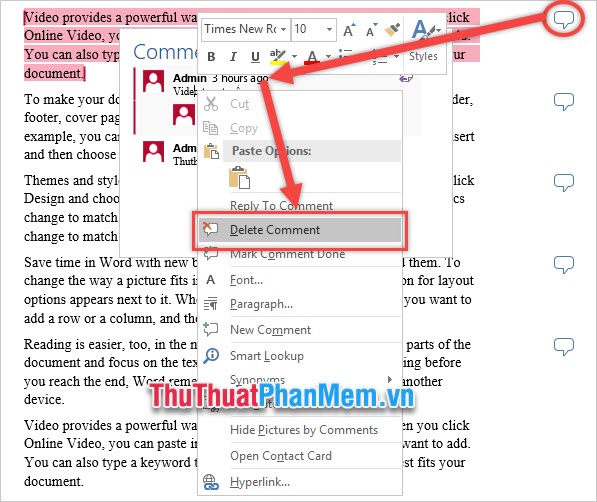The height and width of the screenshot is (502, 597).
Task: Toggle Bold formatting
Action: [x=211, y=57]
